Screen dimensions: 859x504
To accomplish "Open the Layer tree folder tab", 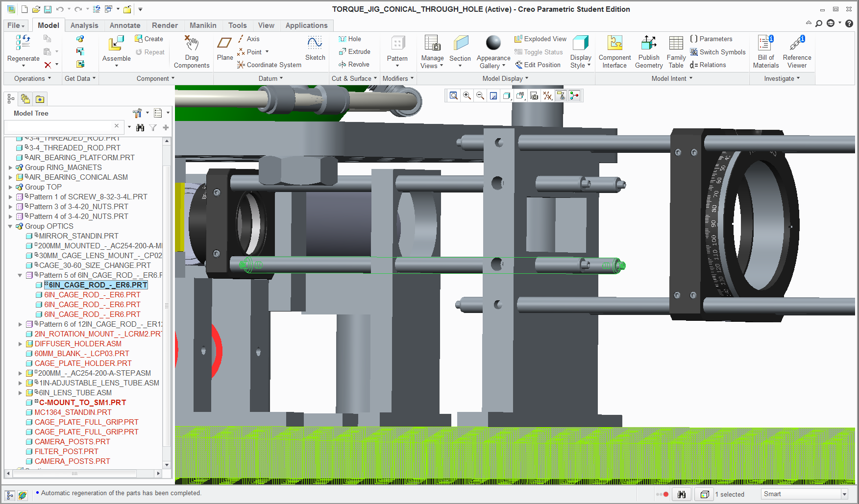I will coord(25,99).
